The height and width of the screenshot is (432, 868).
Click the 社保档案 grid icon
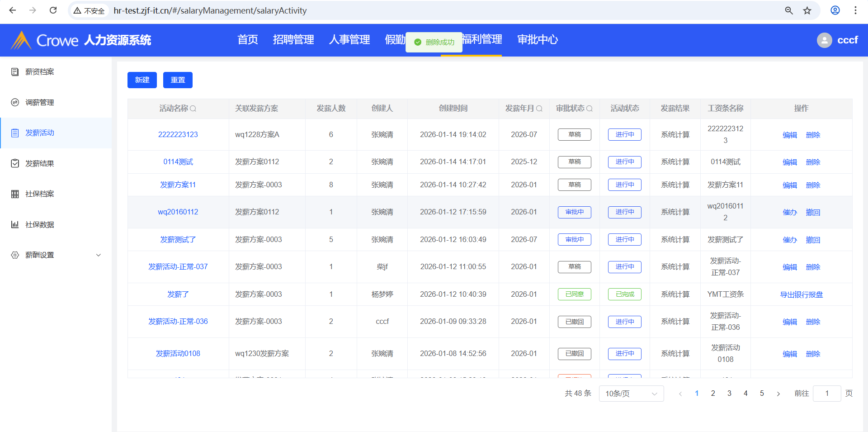(x=15, y=194)
